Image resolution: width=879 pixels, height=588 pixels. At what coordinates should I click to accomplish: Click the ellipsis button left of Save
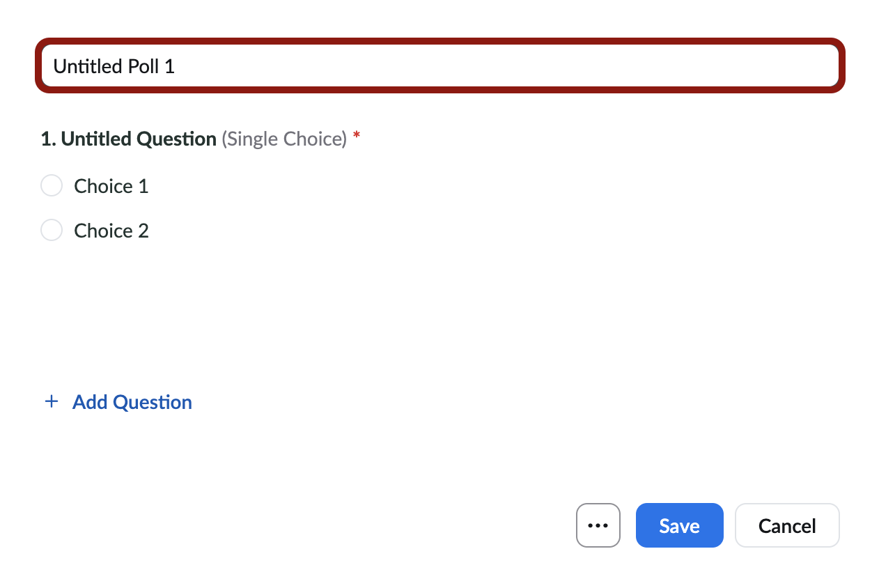click(598, 525)
